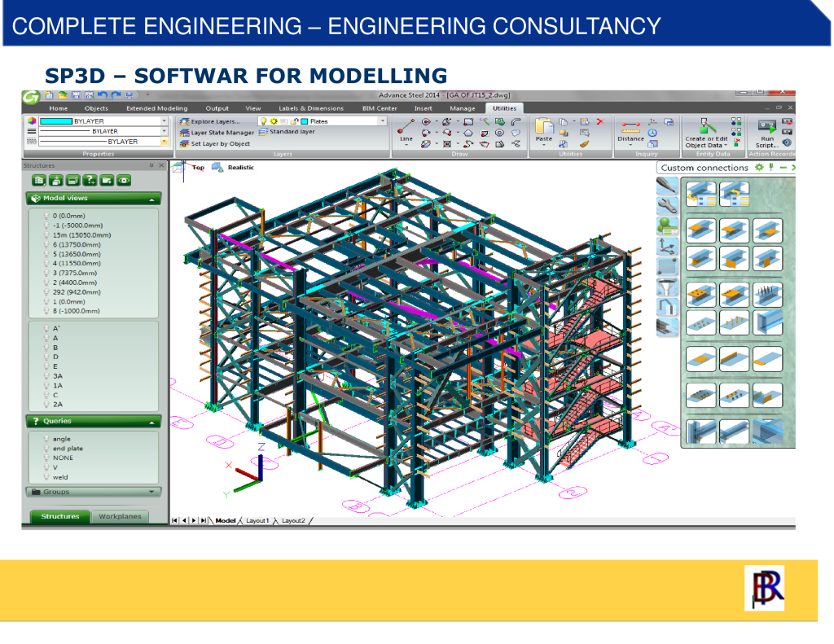Toggle the bulb for the end plate query
The width and height of the screenshot is (834, 644).
pos(46,449)
